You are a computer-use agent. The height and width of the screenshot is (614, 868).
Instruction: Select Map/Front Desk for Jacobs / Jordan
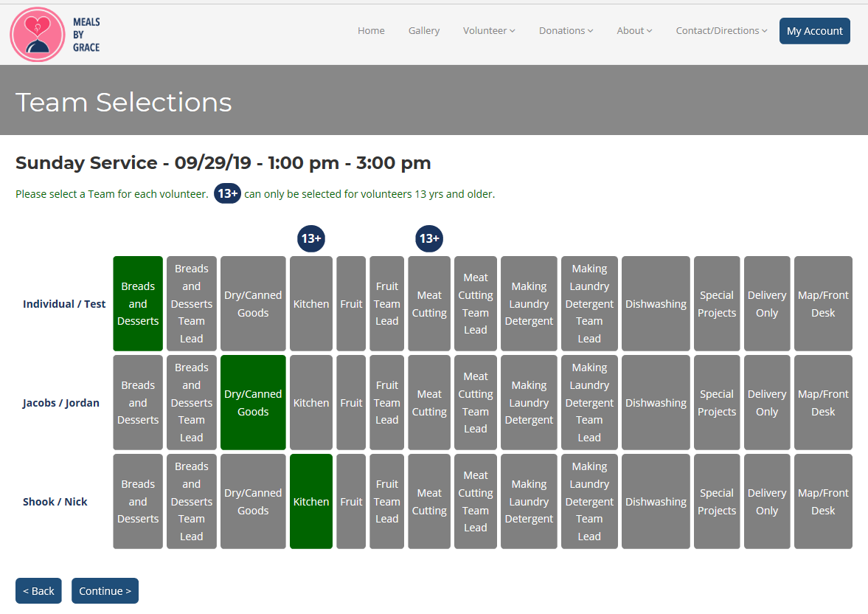pyautogui.click(x=823, y=402)
